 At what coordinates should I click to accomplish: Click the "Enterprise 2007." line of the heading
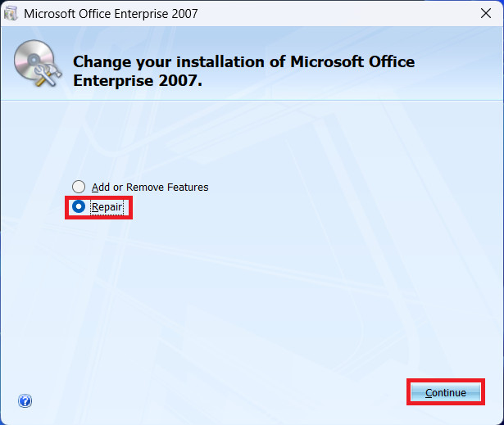pos(138,80)
